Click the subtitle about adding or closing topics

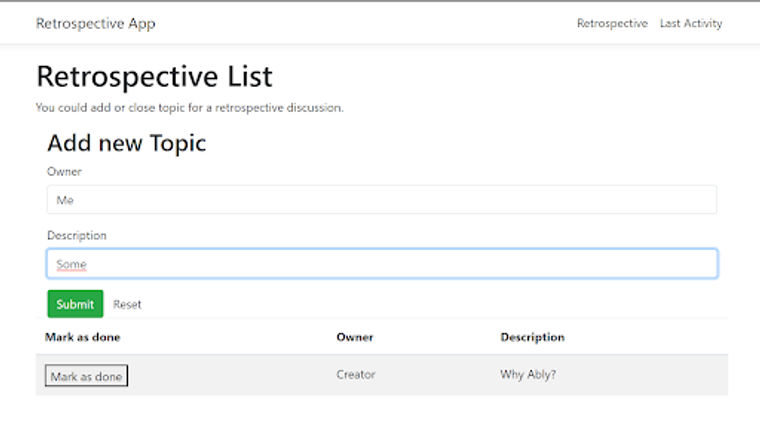190,107
